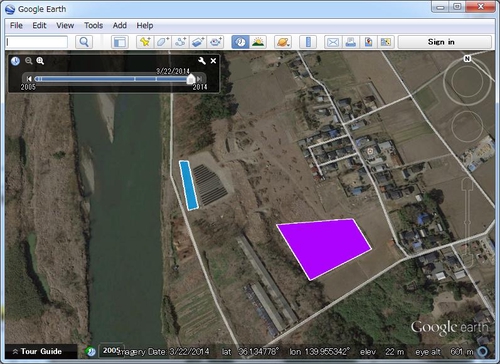Click the Save Image icon
500x364 pixels.
point(368,42)
